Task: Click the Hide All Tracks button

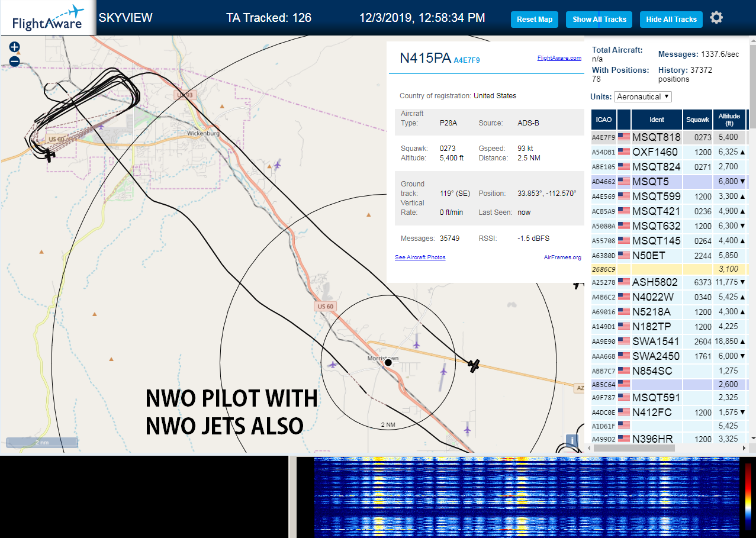Action: [671, 20]
